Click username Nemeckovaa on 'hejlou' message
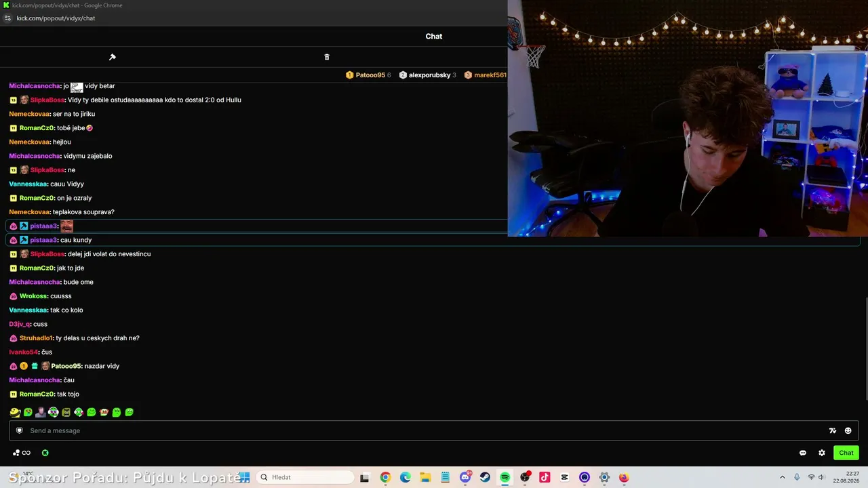This screenshot has width=868, height=488. pyautogui.click(x=29, y=142)
